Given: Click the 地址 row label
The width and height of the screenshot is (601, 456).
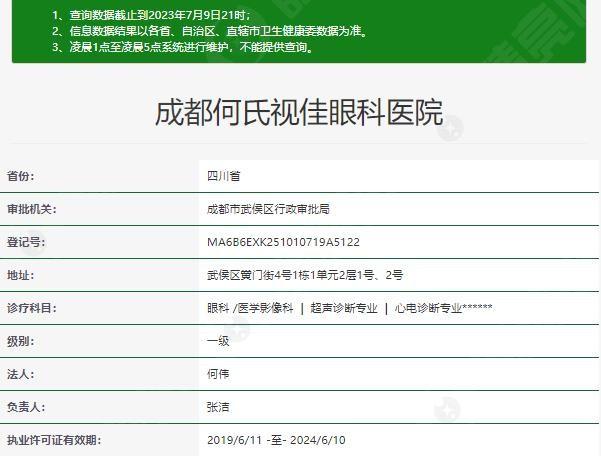Looking at the screenshot, I should [21, 275].
